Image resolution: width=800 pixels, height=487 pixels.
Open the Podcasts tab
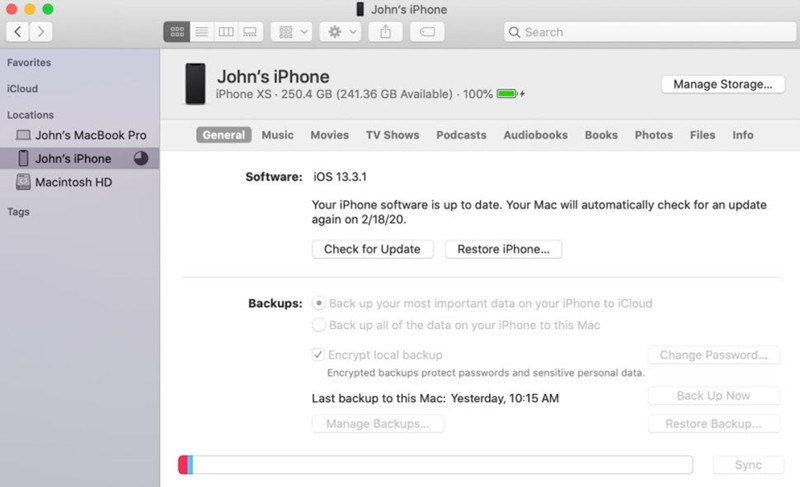461,135
